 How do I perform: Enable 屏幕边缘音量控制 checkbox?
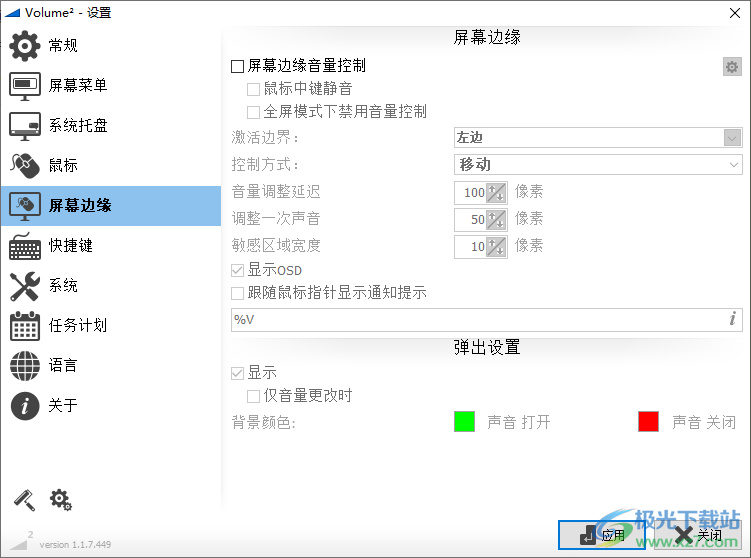click(238, 66)
